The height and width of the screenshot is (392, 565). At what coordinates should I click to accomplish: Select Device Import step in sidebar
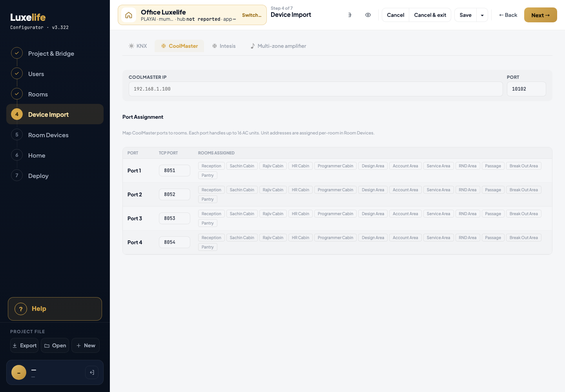pos(55,114)
